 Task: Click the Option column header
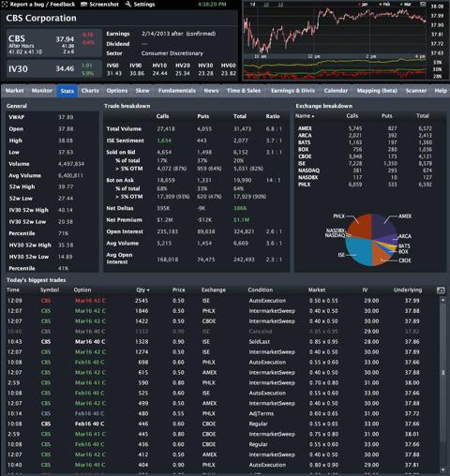[x=82, y=290]
